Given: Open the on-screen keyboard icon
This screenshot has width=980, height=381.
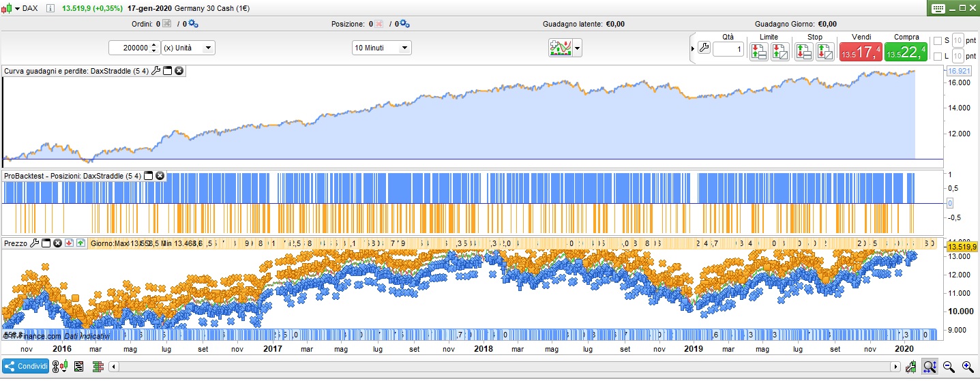Looking at the screenshot, I should pyautogui.click(x=938, y=8).
